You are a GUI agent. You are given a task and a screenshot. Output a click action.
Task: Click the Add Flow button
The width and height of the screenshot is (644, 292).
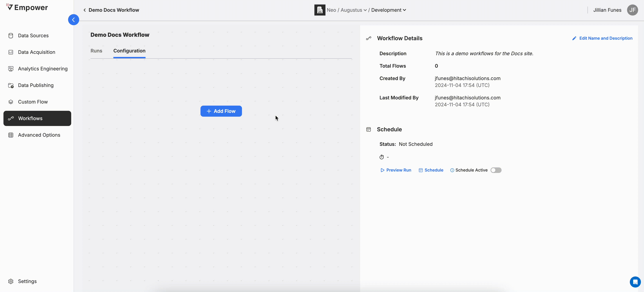221,111
